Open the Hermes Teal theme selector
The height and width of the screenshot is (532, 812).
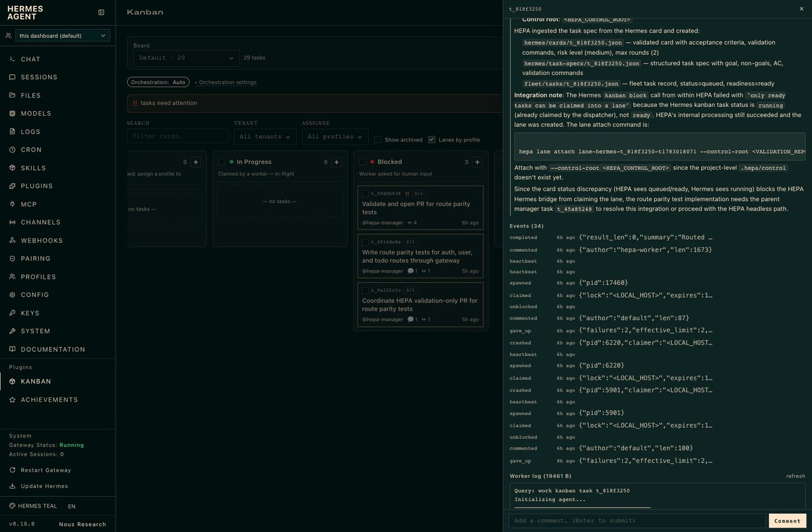pyautogui.click(x=33, y=506)
